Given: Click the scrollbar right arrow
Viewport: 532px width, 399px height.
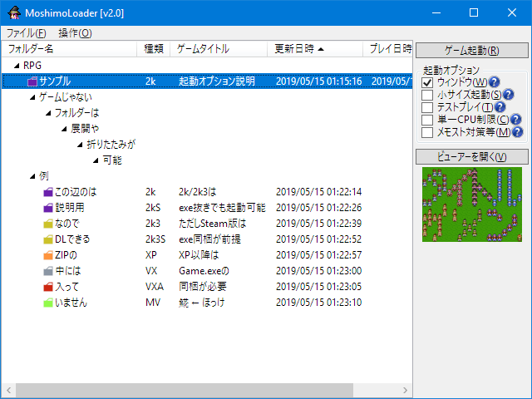Looking at the screenshot, I should point(405,390).
